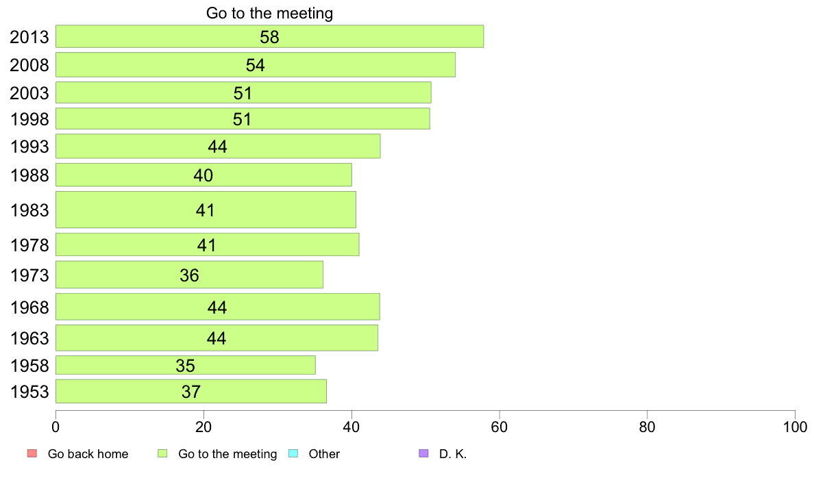Viewport: 814px width, 504px height.
Task: Select the 1993 bar showing 44
Action: (218, 146)
